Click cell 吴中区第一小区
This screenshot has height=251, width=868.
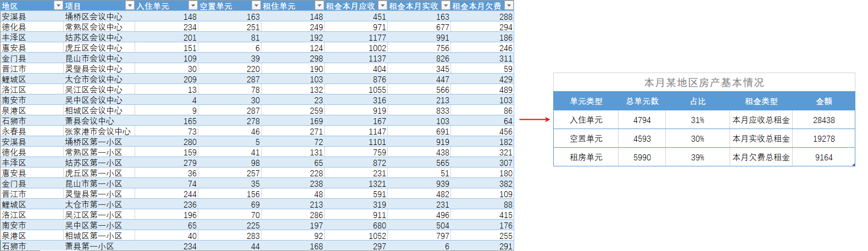pos(99,225)
